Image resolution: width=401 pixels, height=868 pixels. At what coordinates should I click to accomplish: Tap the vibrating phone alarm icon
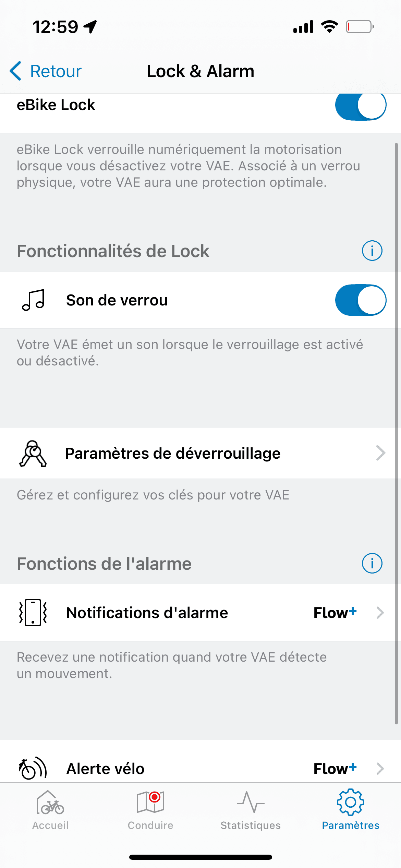(x=33, y=613)
